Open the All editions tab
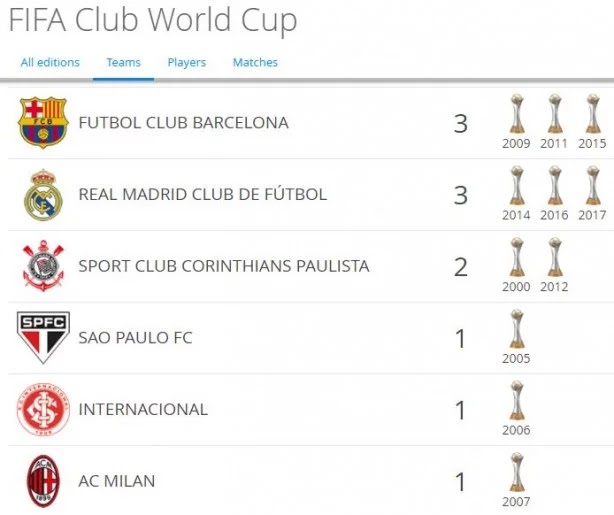This screenshot has height=515, width=614. [50, 62]
